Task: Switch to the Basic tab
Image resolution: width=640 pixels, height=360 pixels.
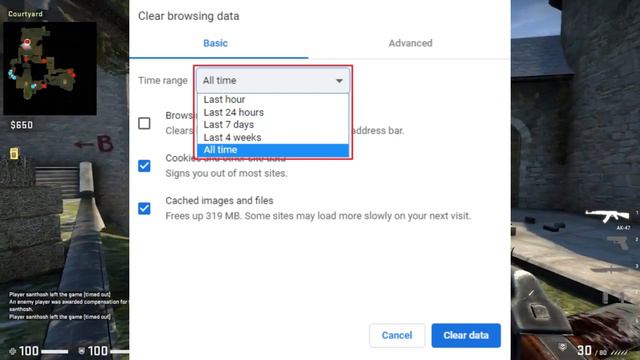Action: tap(216, 43)
